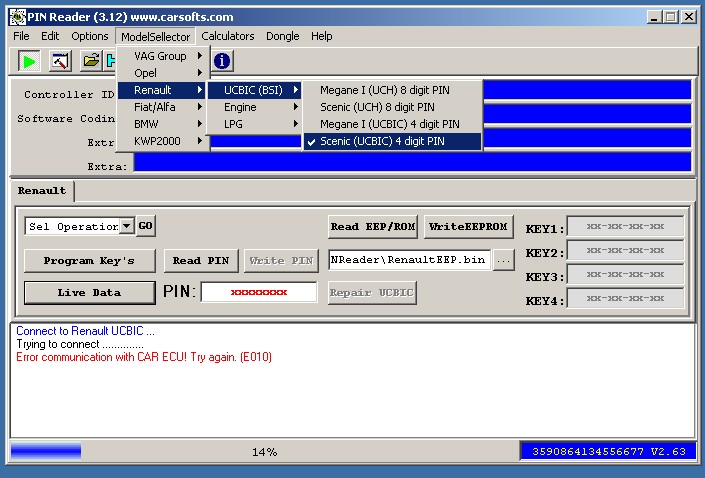The width and height of the screenshot is (705, 478).
Task: Click the PIN value field
Action: (x=259, y=292)
